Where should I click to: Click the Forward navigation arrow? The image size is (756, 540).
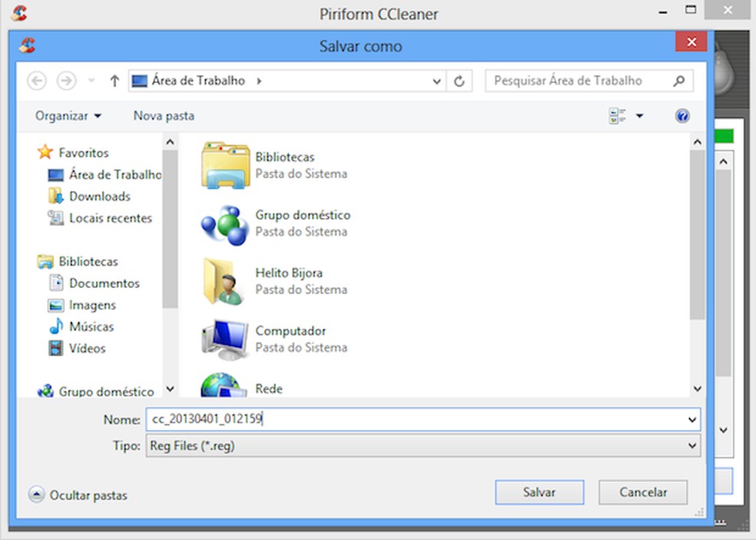67,81
